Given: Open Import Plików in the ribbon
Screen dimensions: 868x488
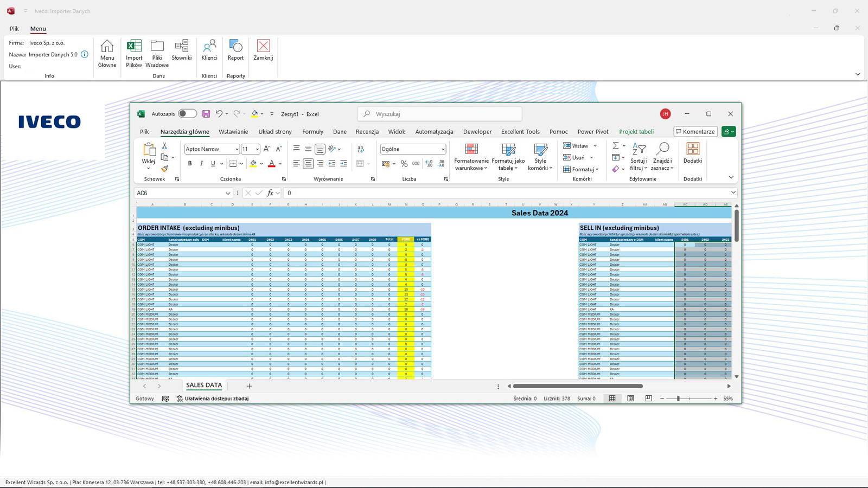Looking at the screenshot, I should pos(134,53).
